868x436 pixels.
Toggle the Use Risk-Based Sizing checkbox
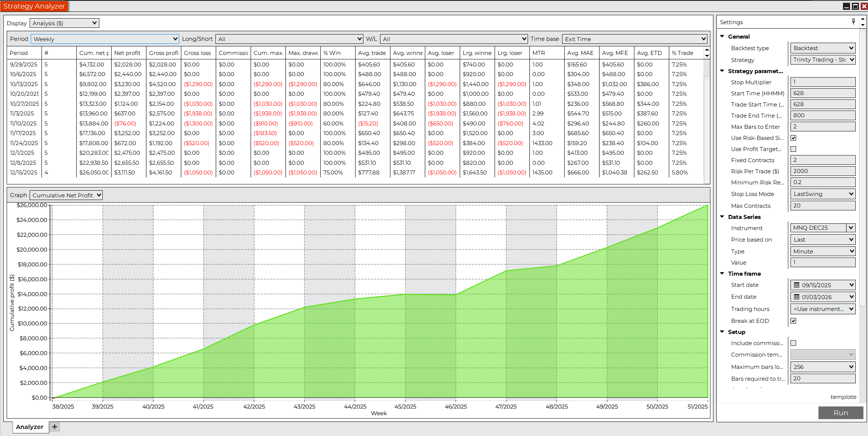click(x=793, y=138)
